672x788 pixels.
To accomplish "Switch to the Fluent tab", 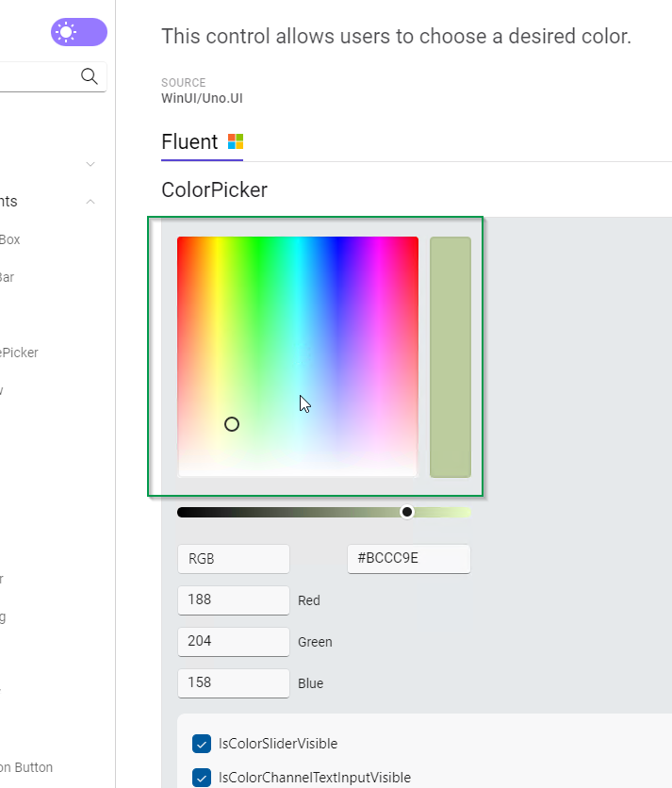I will [x=187, y=141].
